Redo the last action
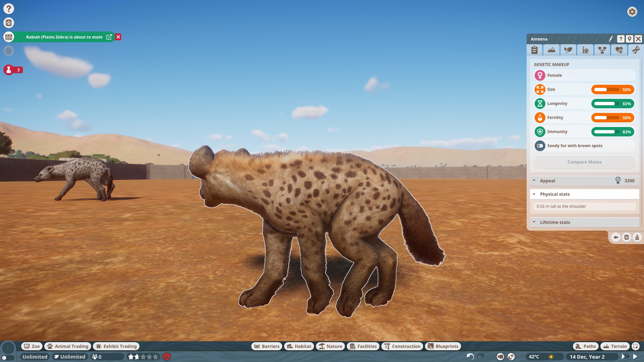644x362 pixels. coord(481,357)
